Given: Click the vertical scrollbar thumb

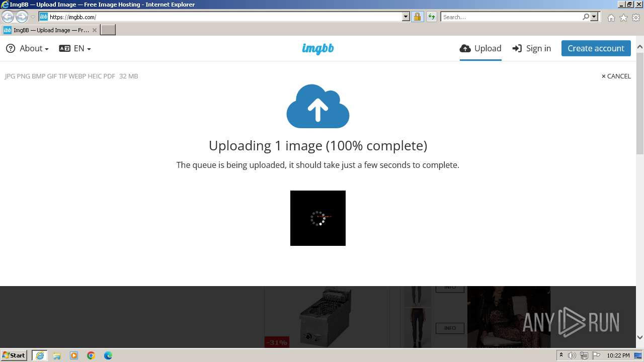Looking at the screenshot, I should (640, 103).
